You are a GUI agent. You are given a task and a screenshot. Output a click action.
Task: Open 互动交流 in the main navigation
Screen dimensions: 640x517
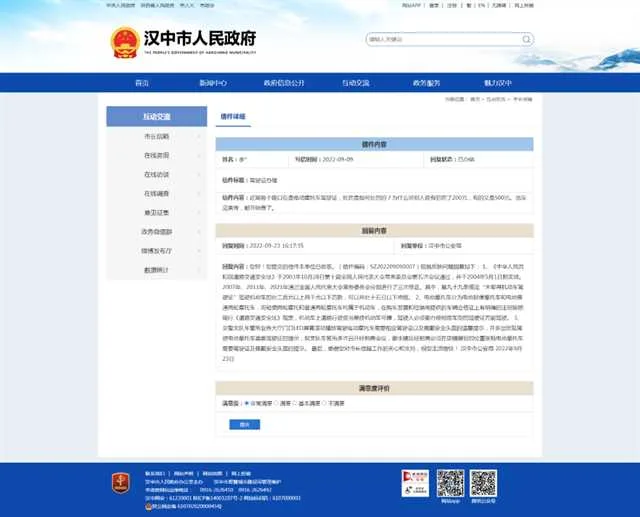click(x=356, y=83)
